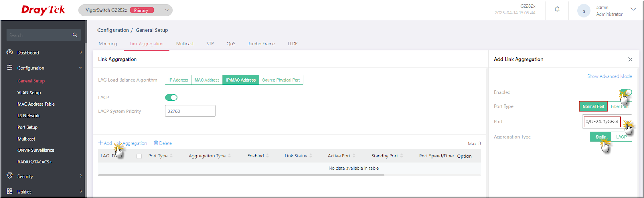
Task: Switch to the STP tab
Action: pyautogui.click(x=210, y=44)
